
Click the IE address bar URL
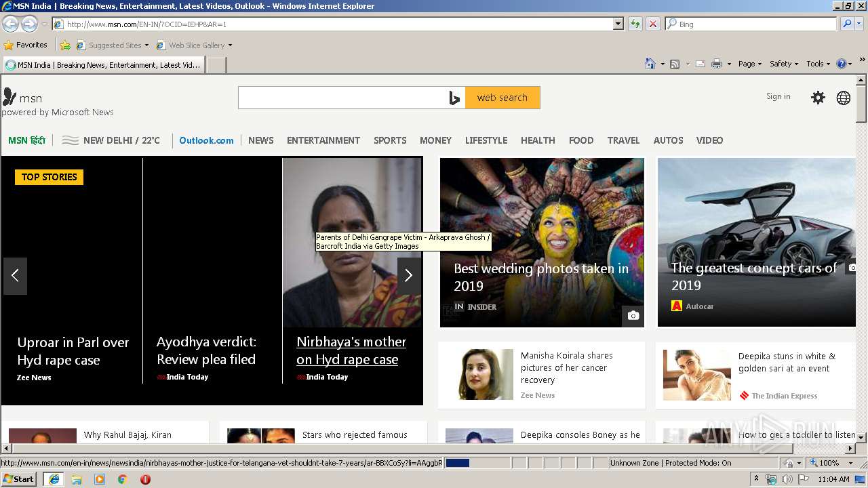point(332,24)
